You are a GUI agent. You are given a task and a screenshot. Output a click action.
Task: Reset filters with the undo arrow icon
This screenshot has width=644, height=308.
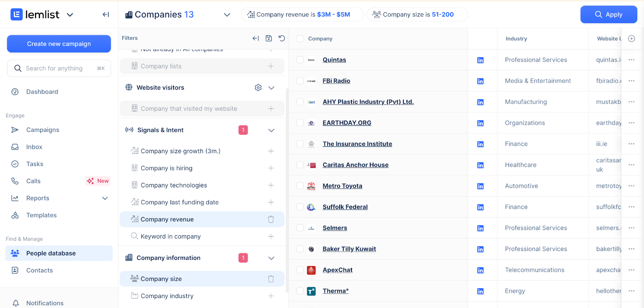(282, 38)
